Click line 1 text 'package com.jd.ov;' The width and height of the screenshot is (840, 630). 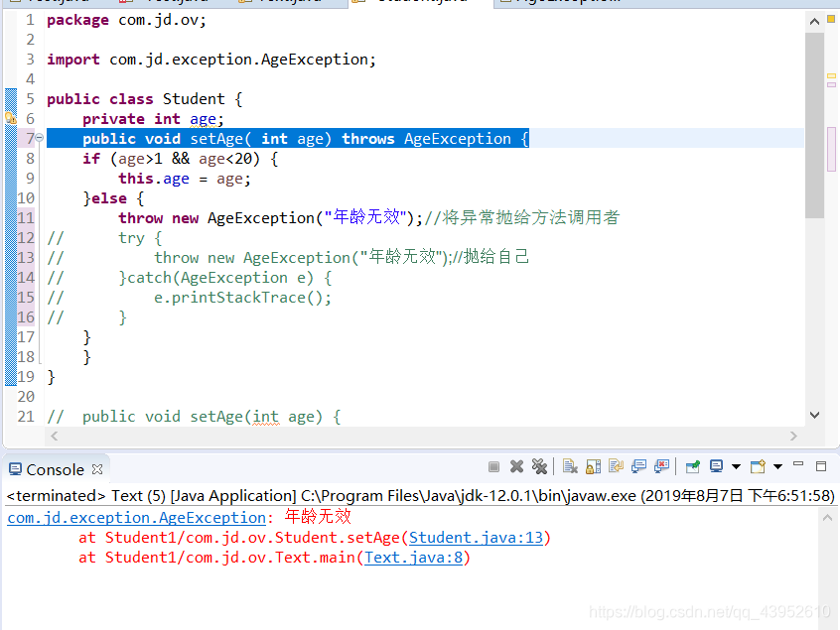(x=126, y=21)
